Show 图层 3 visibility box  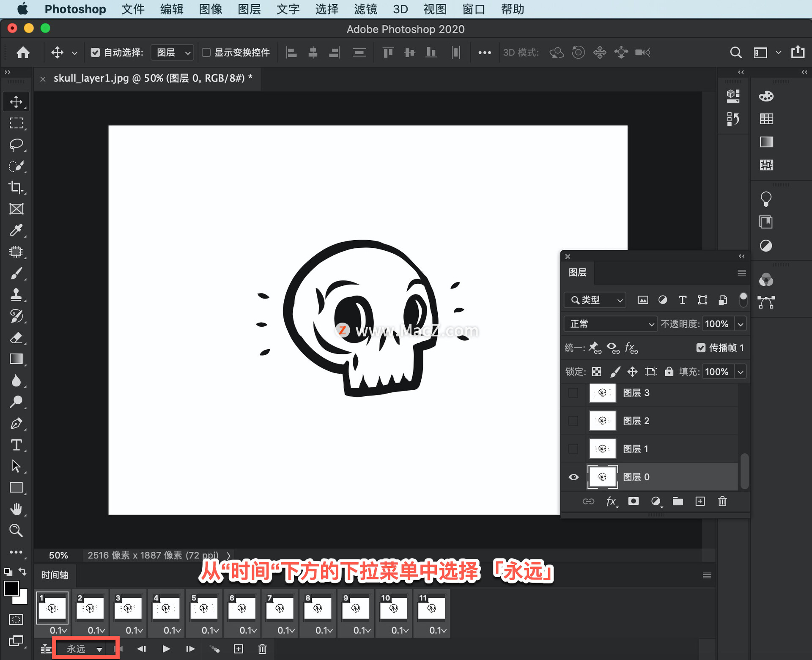coord(573,393)
